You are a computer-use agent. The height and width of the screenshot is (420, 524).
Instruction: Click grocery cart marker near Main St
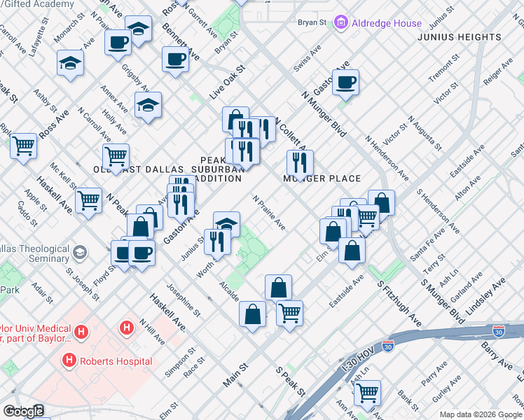click(x=290, y=316)
